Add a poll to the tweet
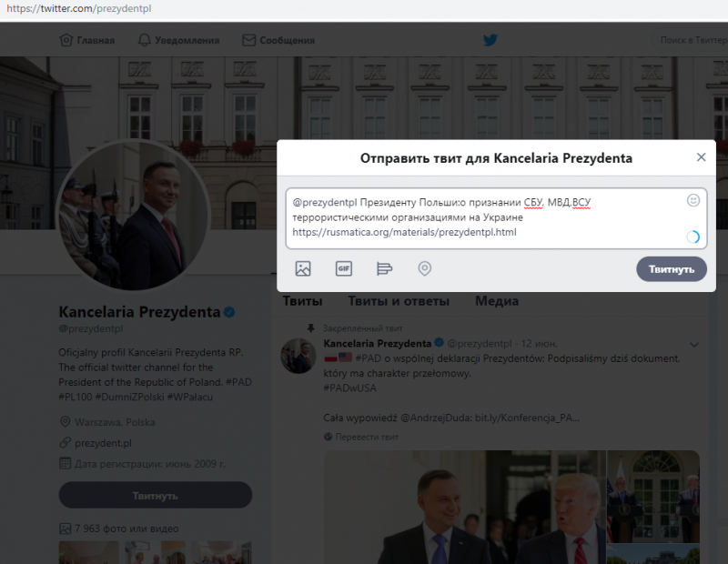 point(384,268)
